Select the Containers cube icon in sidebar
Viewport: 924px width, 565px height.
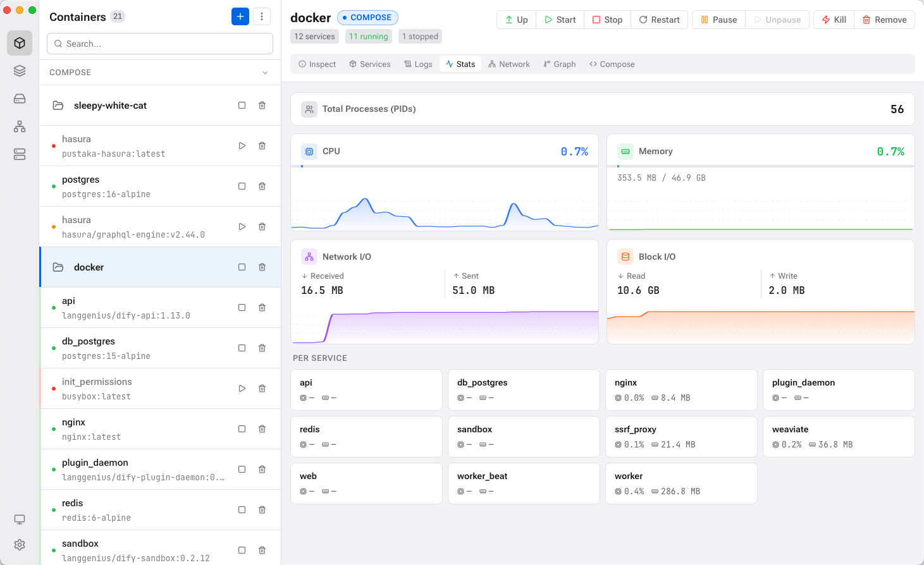tap(19, 43)
